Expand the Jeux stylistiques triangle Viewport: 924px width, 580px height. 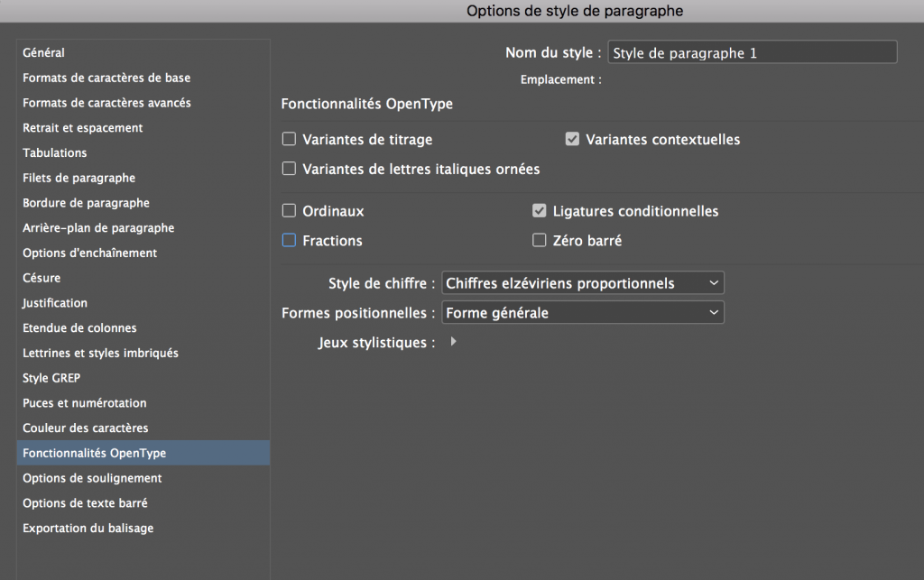pos(453,342)
